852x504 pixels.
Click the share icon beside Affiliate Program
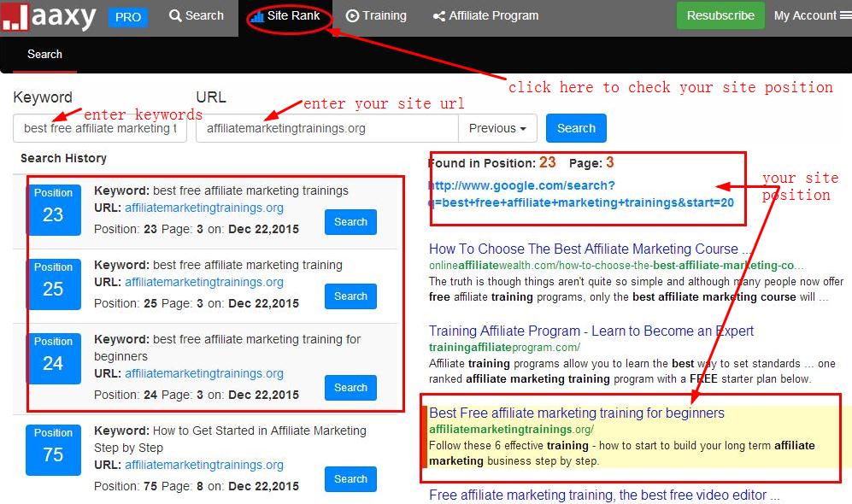(439, 16)
